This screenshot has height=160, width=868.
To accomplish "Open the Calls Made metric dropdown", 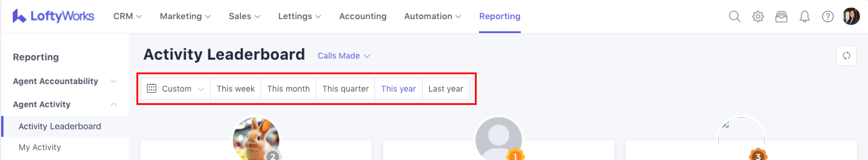I will click(x=343, y=56).
